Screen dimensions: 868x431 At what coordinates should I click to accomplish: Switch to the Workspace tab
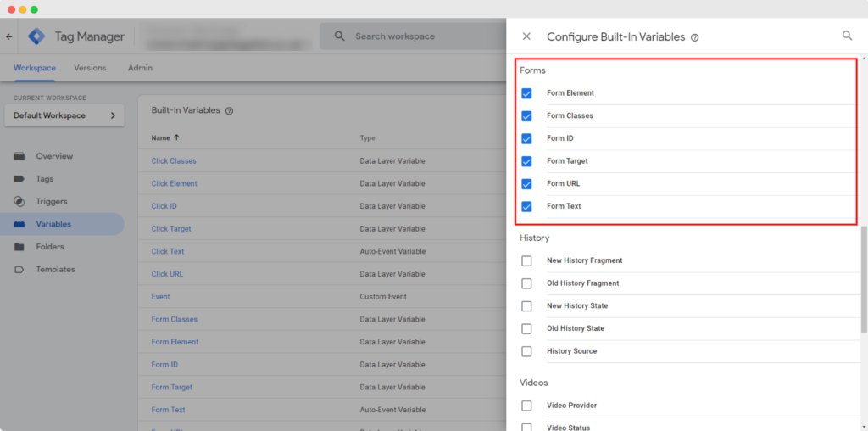point(34,68)
